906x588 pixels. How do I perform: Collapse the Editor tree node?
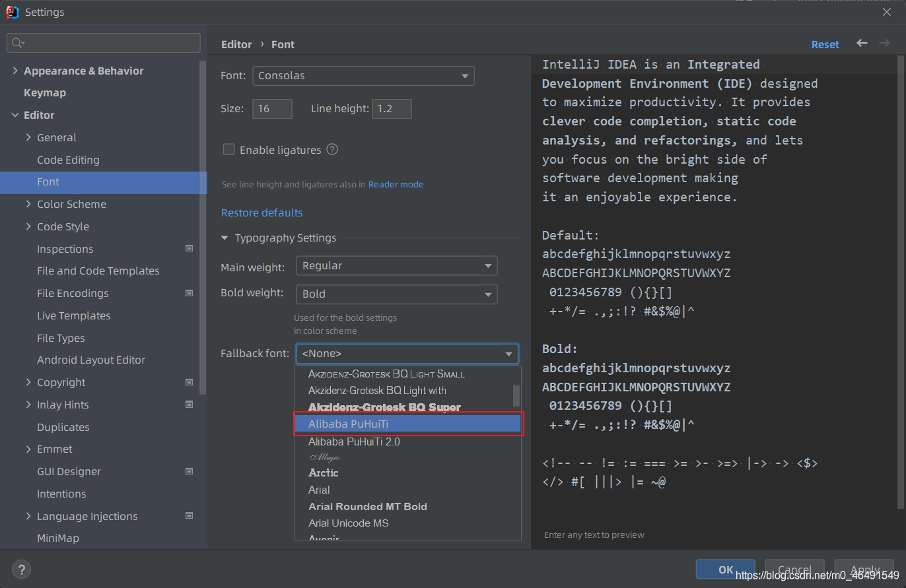coord(15,115)
